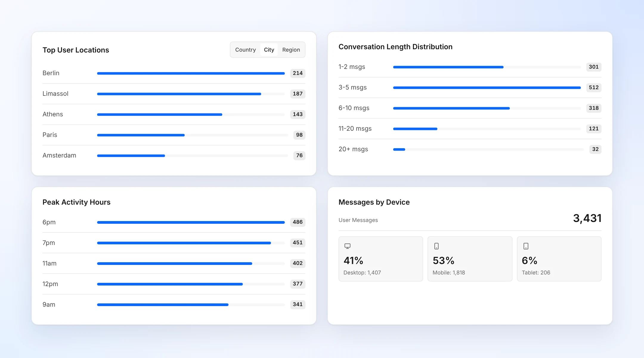
Task: Click the Berlin progress bar
Action: (191, 73)
